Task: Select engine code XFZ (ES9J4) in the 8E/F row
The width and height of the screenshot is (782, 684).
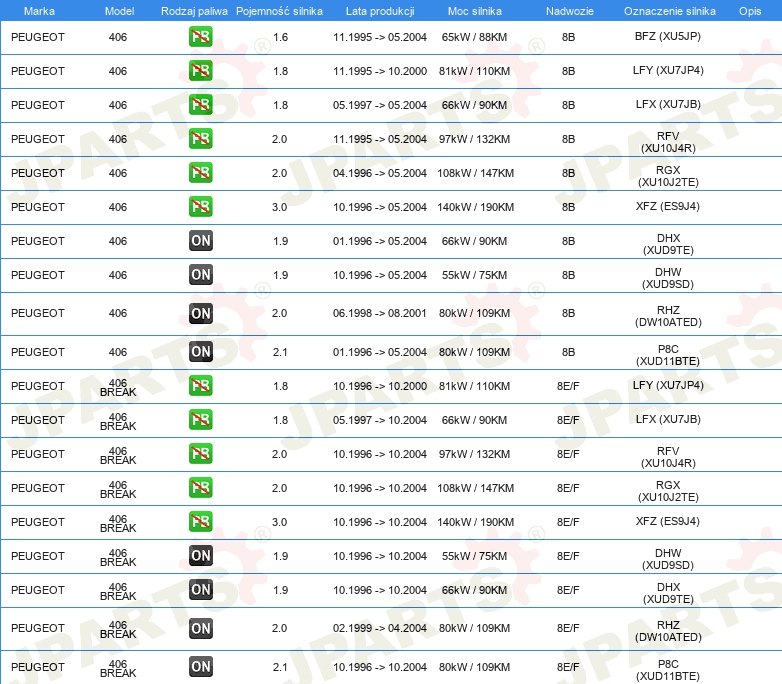Action: (x=668, y=521)
